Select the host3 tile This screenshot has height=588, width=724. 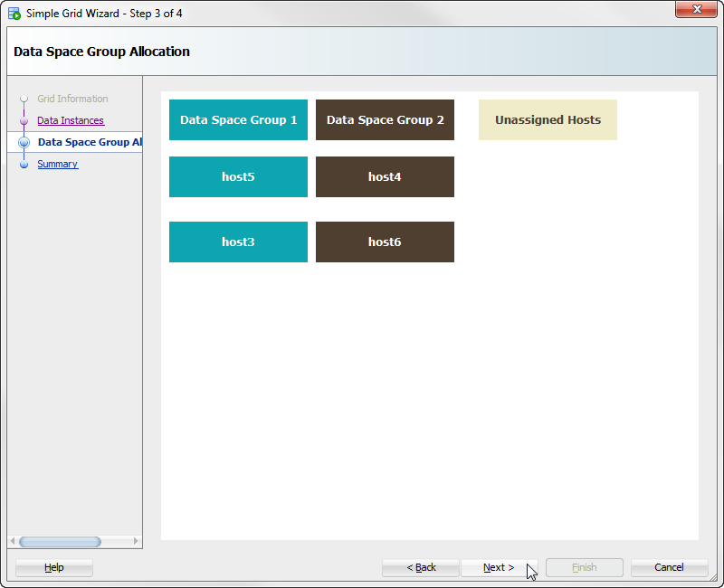coord(238,242)
